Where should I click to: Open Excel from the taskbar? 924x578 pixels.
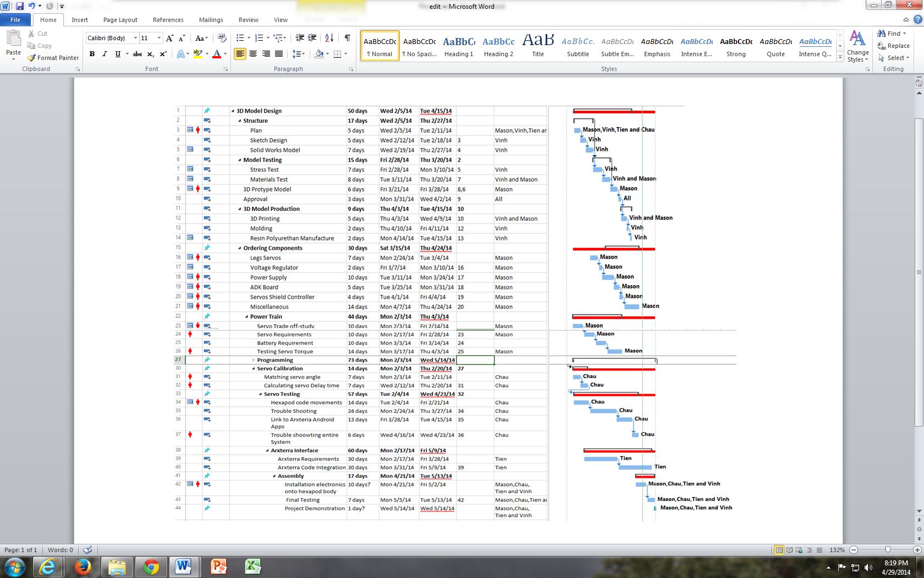(x=253, y=566)
